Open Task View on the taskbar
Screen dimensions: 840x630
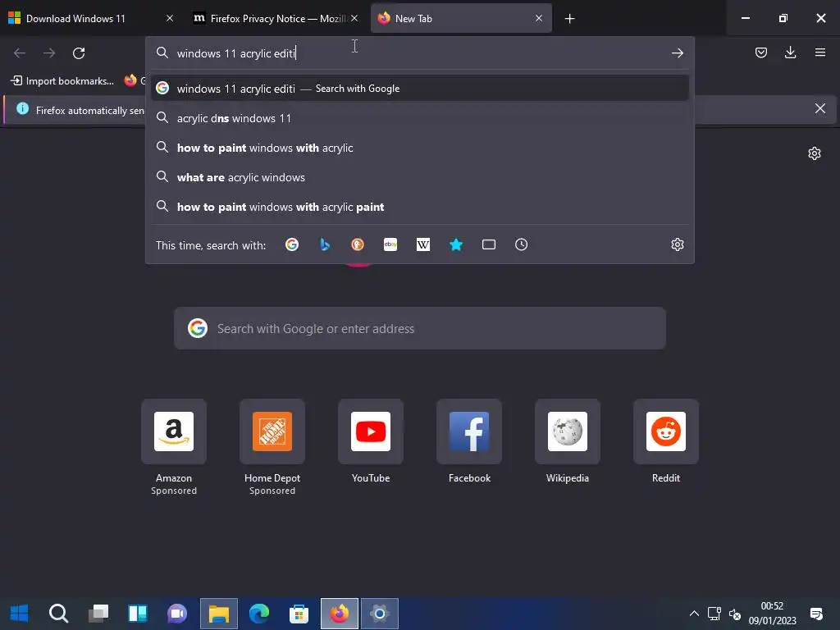(98, 614)
